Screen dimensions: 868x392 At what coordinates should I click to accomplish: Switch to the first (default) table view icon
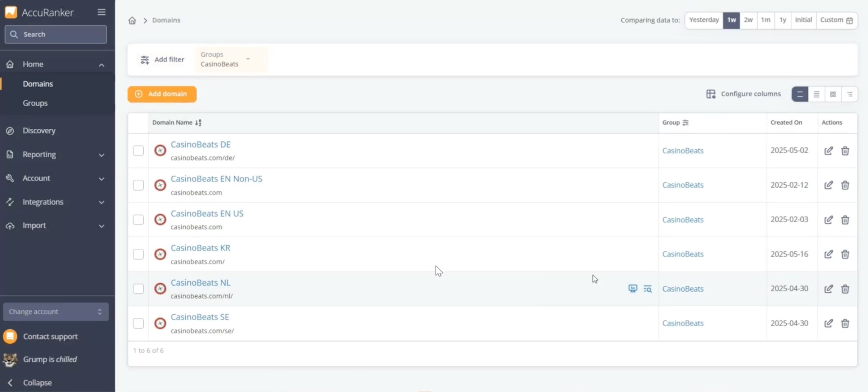[800, 94]
